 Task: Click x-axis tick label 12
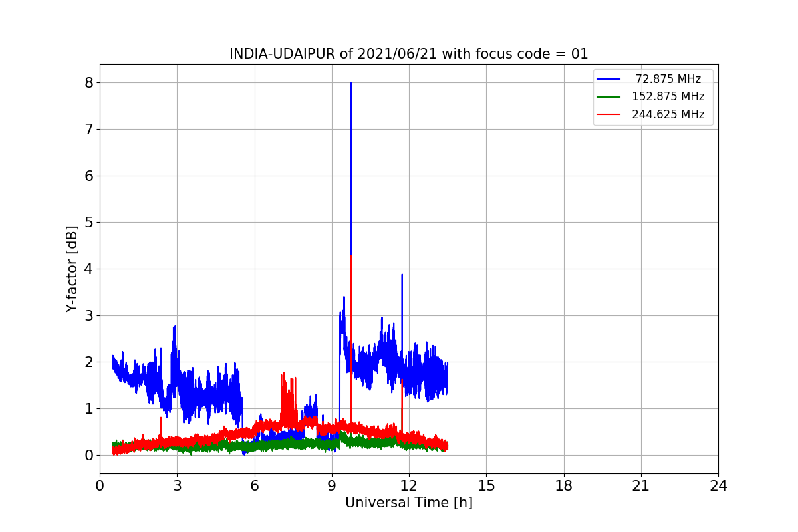click(409, 486)
